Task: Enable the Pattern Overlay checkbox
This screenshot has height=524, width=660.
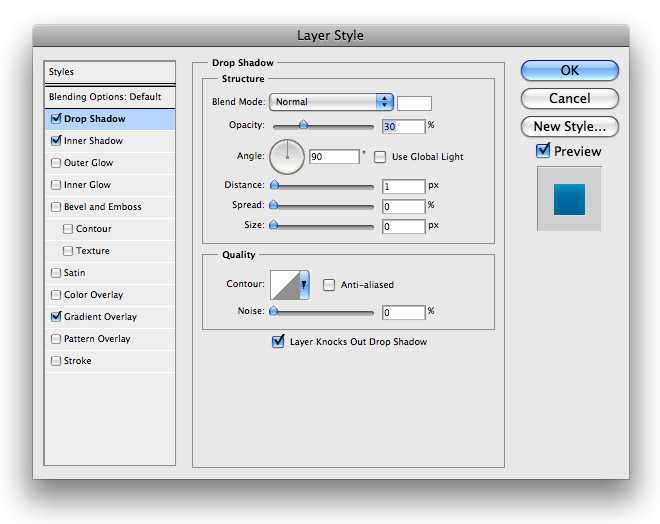Action: [56, 339]
